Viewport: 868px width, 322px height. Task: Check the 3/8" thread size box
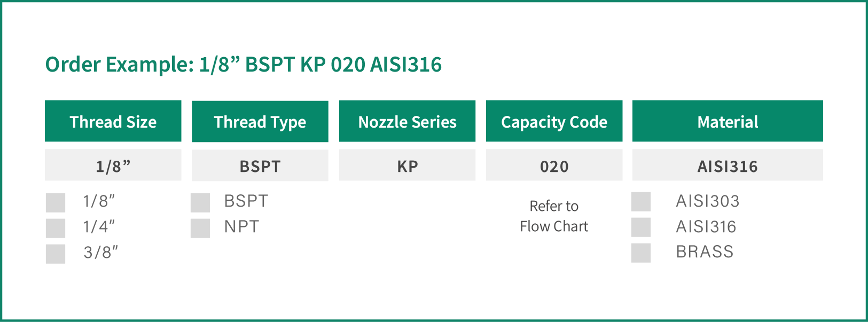coord(56,254)
